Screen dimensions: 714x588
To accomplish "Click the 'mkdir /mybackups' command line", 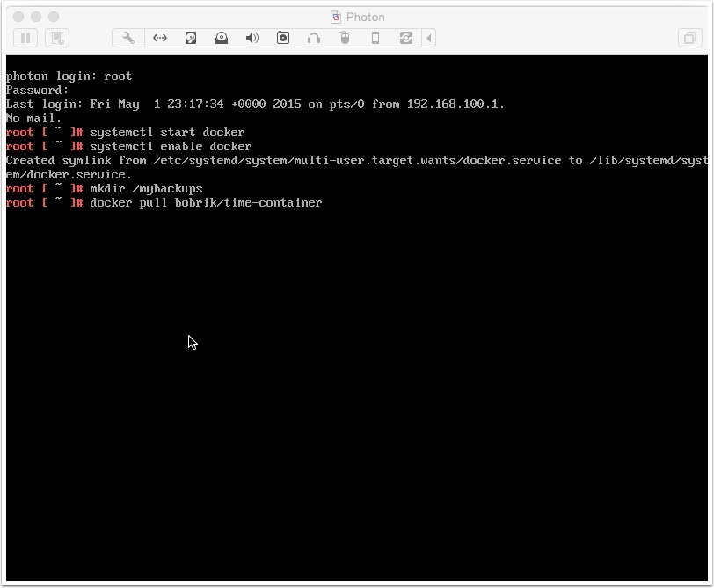I will pyautogui.click(x=105, y=188).
